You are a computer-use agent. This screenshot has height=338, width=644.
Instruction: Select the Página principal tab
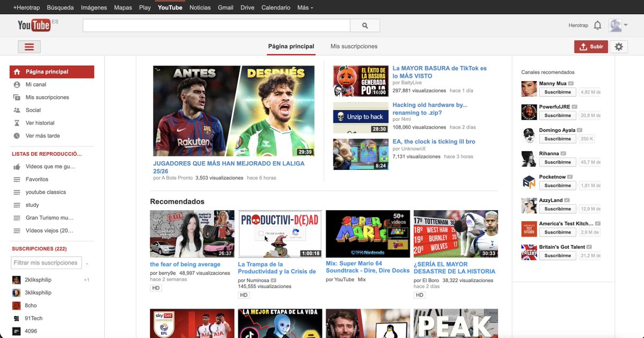click(291, 46)
